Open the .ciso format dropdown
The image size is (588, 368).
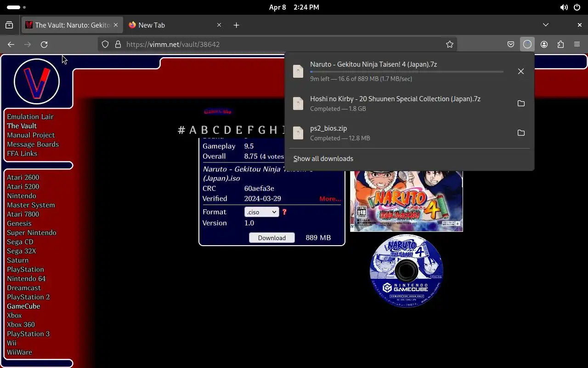click(261, 212)
